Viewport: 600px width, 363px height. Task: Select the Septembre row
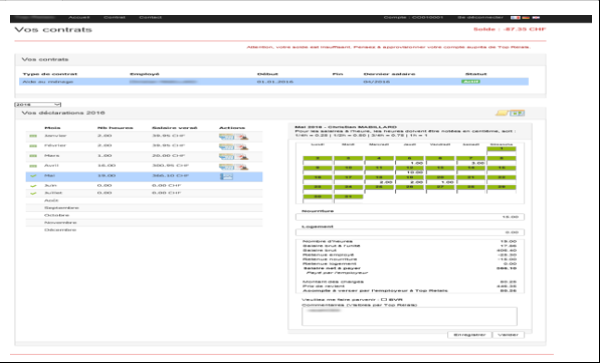(x=144, y=208)
